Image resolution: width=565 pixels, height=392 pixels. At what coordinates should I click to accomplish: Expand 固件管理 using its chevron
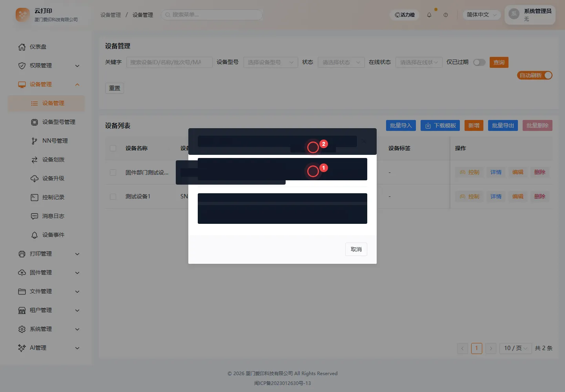pos(77,273)
